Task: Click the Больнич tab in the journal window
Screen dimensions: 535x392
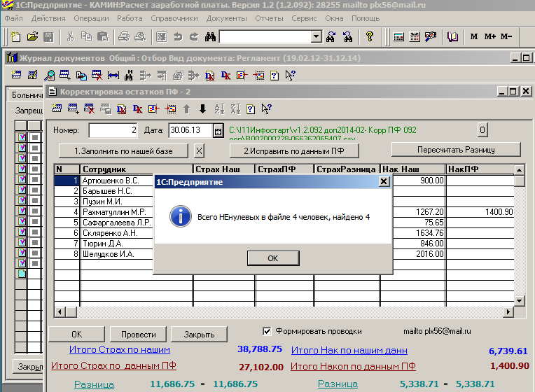Action: [x=27, y=94]
